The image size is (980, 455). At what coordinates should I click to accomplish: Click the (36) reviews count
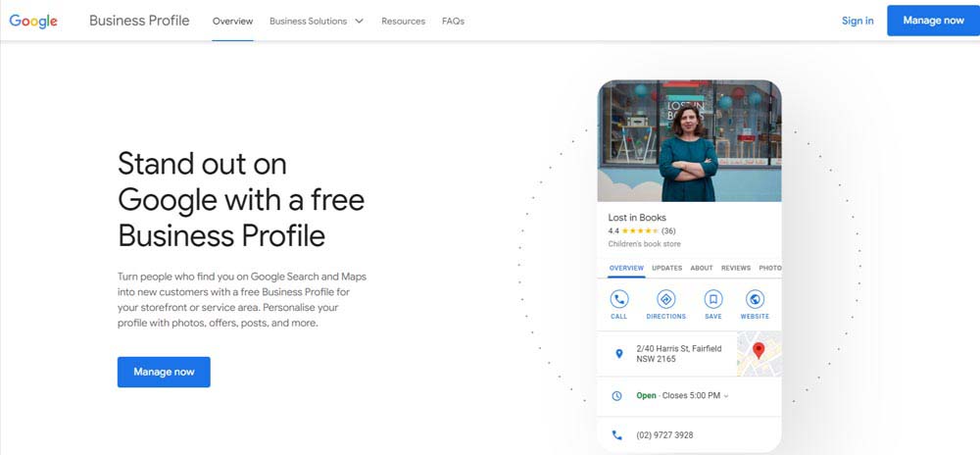coord(668,230)
